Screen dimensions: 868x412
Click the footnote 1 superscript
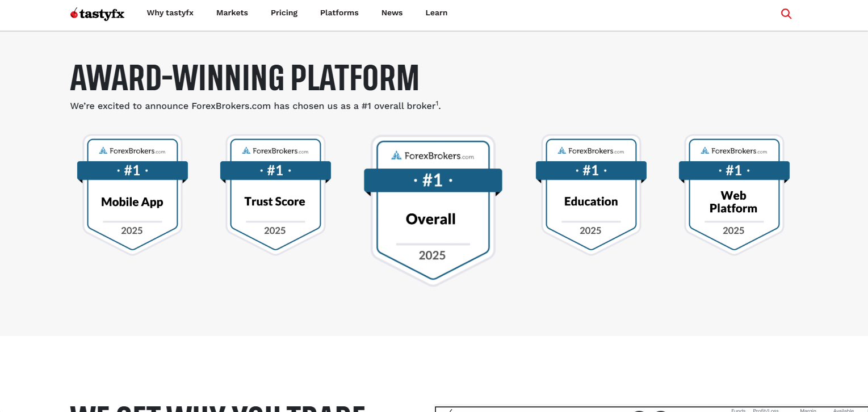pyautogui.click(x=437, y=103)
